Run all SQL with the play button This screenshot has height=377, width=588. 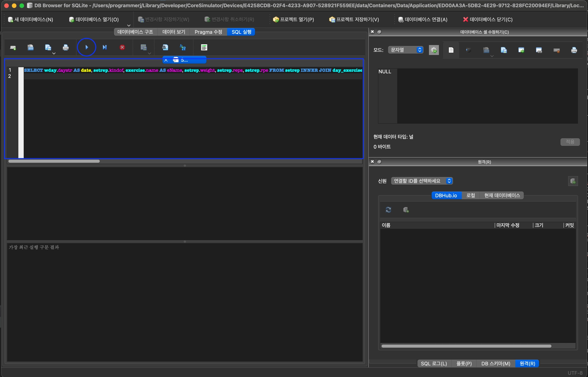86,47
